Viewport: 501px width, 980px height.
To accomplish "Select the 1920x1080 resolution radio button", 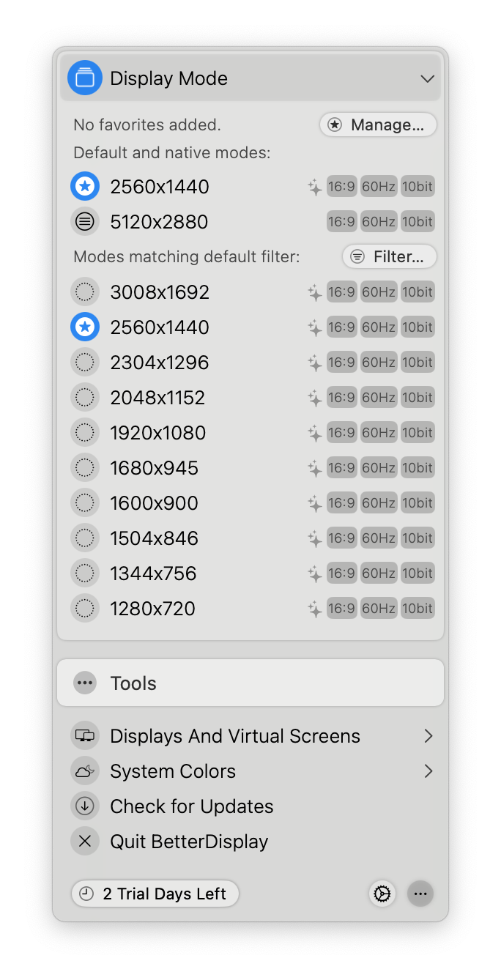I will 85,433.
